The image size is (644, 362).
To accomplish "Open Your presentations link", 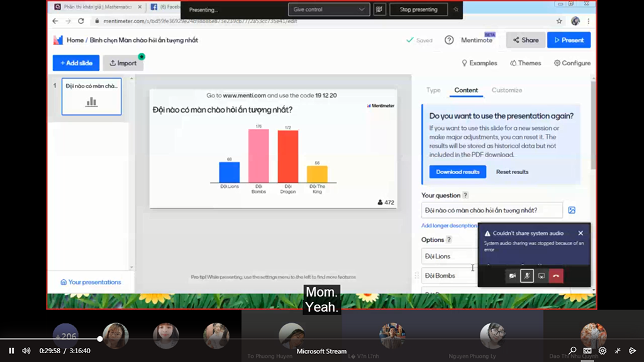I will 91,282.
